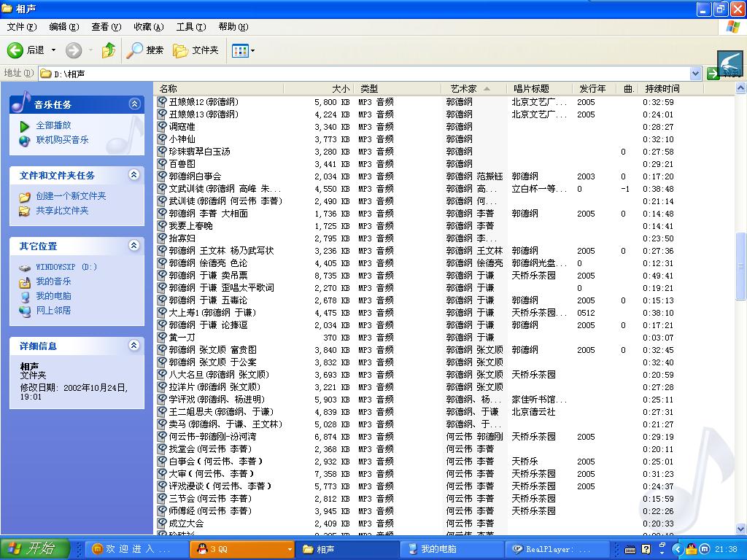Switch to RealPlayer taskbar button
Screen dimensions: 747x560
[x=558, y=549]
